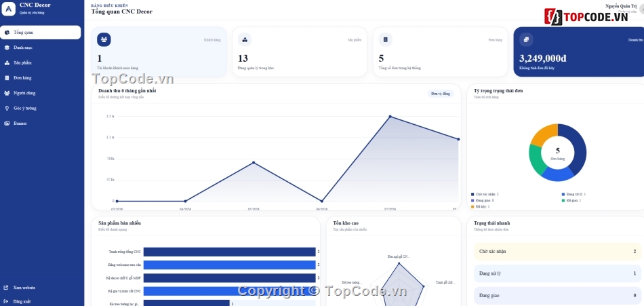This screenshot has height=306, width=644.
Task: Click the boxes icon on Sản phẩm card
Action: [245, 39]
